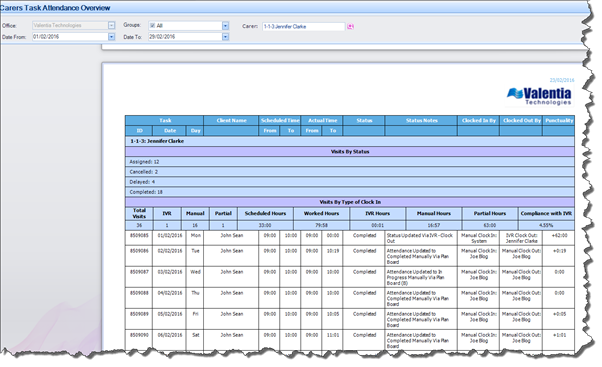The image size is (602, 367).
Task: Click task ID 8509085
Action: (139, 236)
